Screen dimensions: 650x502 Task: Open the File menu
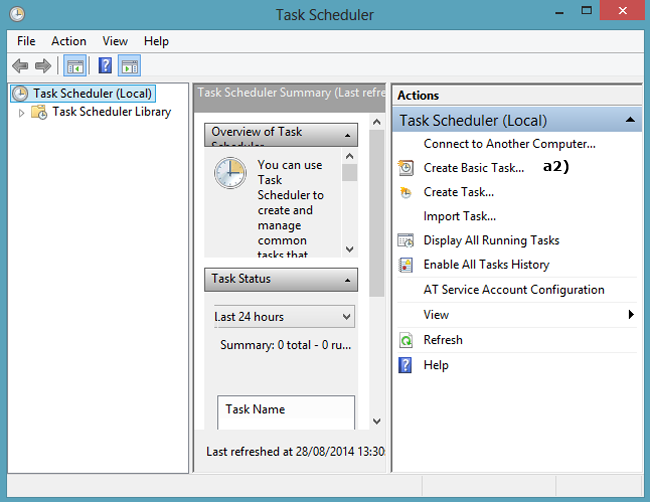point(26,41)
